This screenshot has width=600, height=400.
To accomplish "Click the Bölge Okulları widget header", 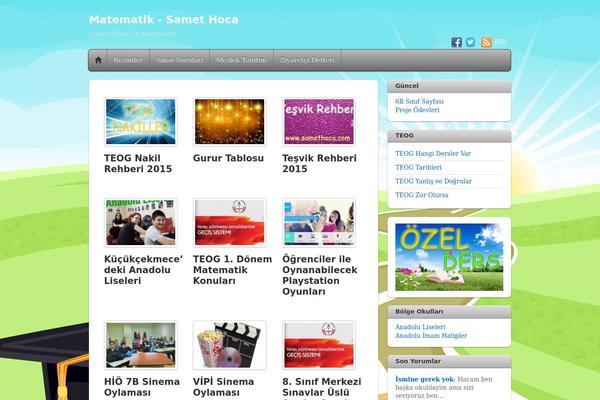I will tap(449, 312).
